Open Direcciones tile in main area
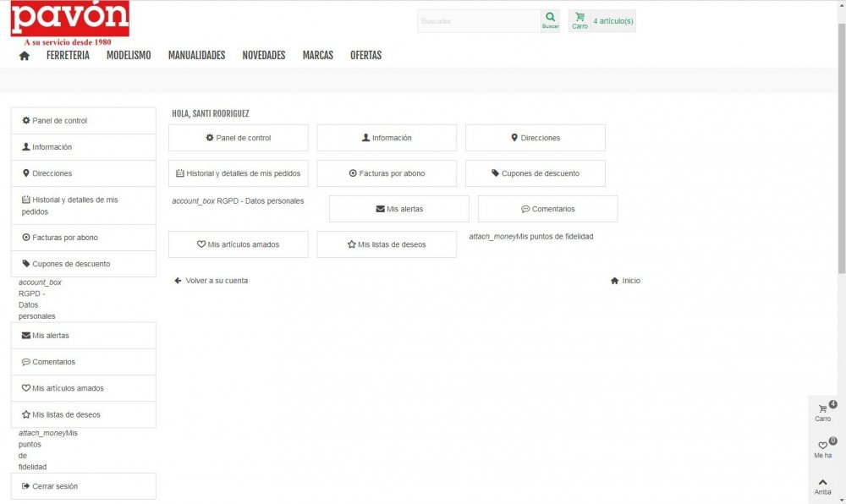Screen dimensions: 846x504 (536, 138)
